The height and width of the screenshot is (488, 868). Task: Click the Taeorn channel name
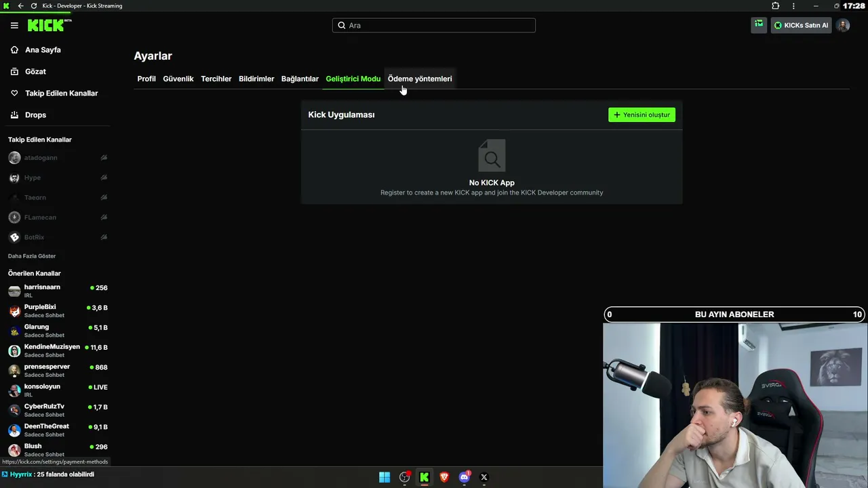click(x=35, y=197)
